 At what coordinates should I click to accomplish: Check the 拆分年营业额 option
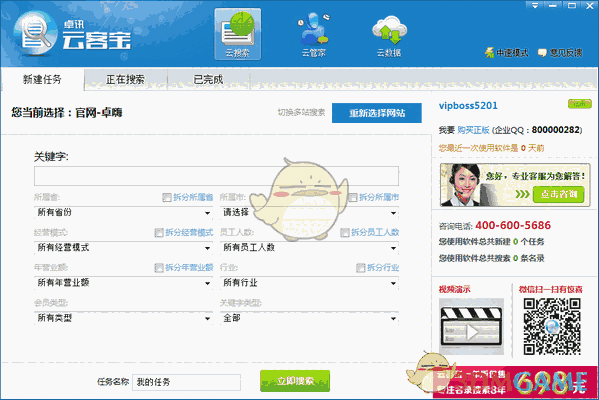pyautogui.click(x=159, y=267)
